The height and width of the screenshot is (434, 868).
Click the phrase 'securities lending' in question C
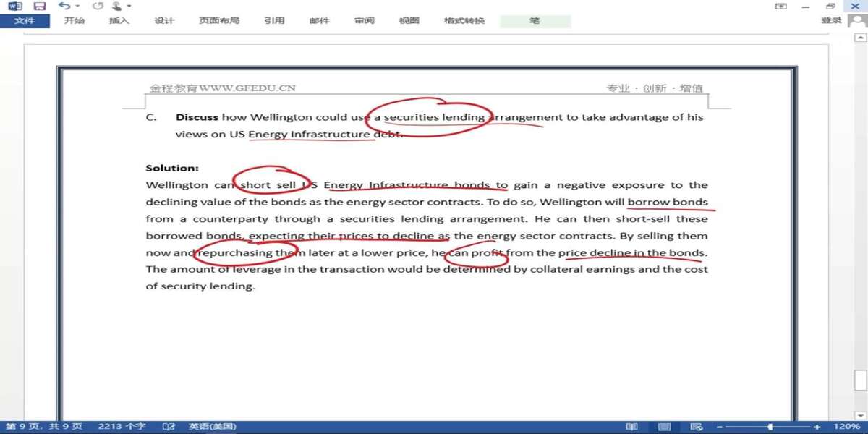434,117
